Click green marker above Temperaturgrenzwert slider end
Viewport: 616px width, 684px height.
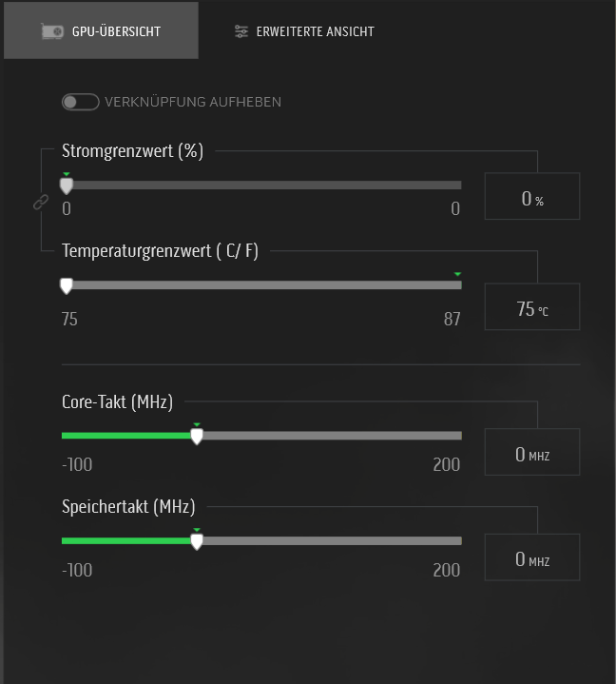coord(457,274)
